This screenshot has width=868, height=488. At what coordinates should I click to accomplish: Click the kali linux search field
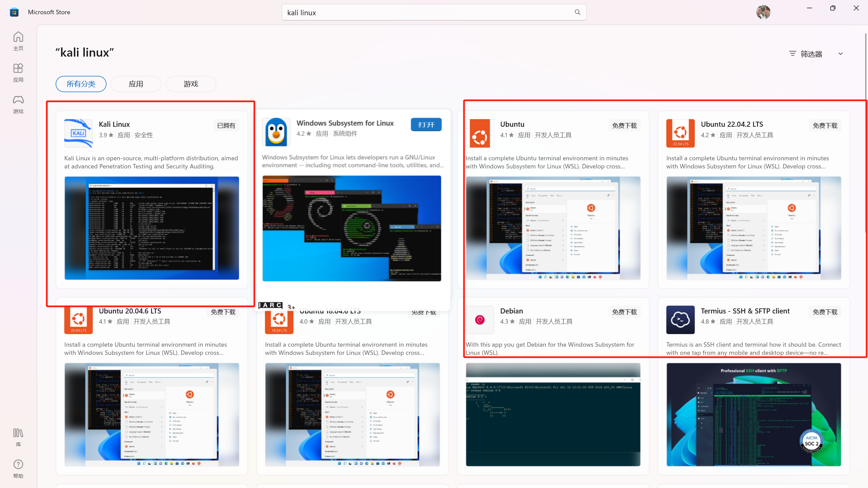[x=427, y=13]
